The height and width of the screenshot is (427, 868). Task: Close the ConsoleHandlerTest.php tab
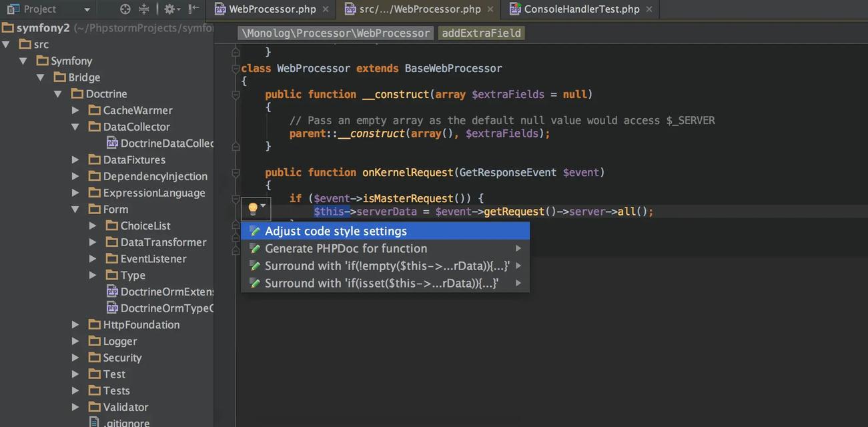tap(649, 9)
